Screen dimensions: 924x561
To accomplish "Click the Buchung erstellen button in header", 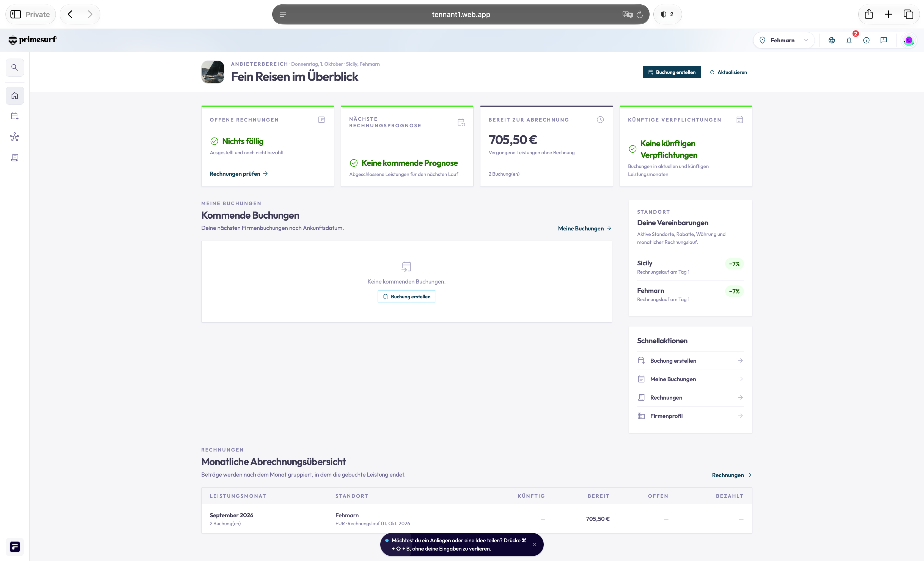I will 672,72.
